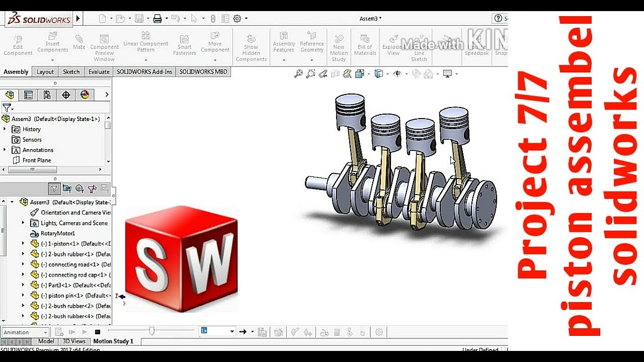Toggle Hide/Show Items eye icon
Viewport: 644px width, 362px height.
[397, 74]
